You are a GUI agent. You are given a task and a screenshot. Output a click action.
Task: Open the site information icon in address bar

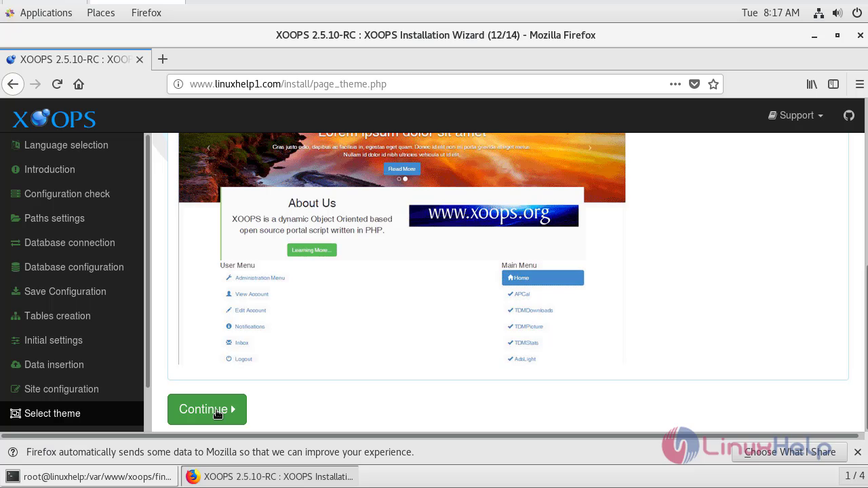pos(178,84)
